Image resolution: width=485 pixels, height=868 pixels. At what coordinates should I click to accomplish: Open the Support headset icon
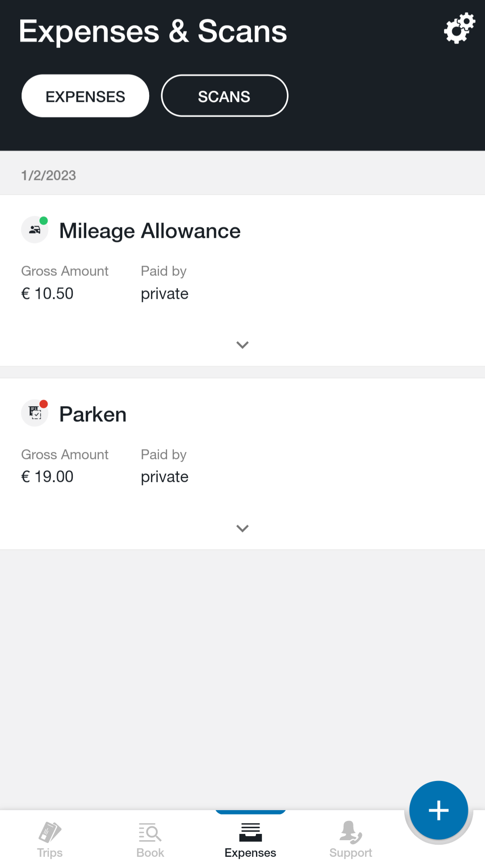click(351, 832)
